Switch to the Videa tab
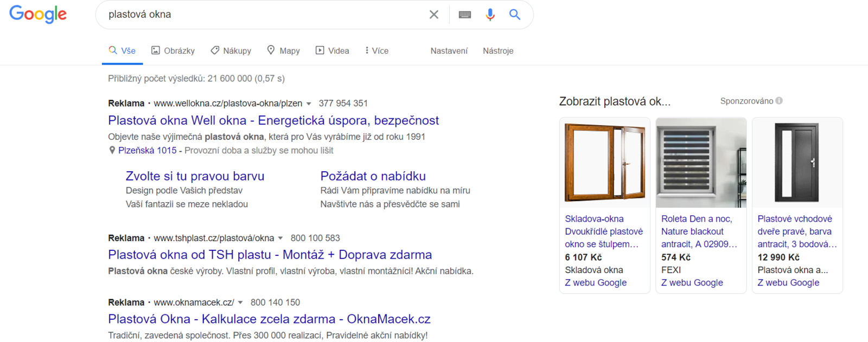This screenshot has width=868, height=342. 333,50
